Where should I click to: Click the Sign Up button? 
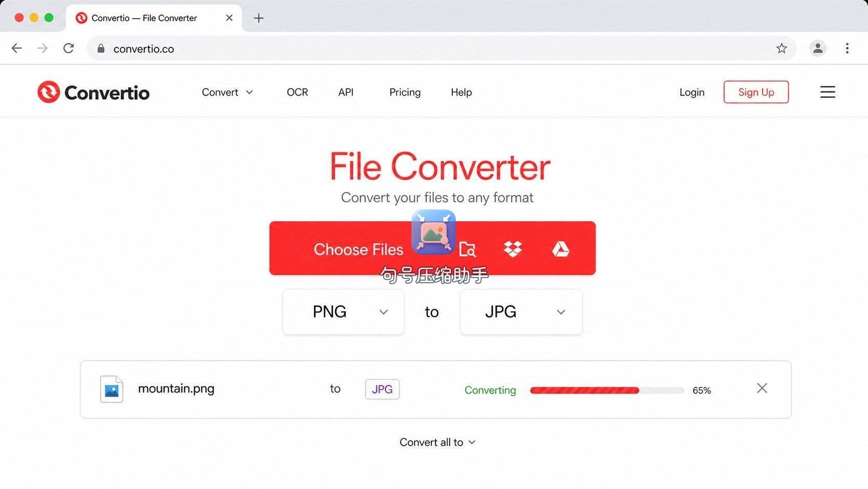(756, 92)
